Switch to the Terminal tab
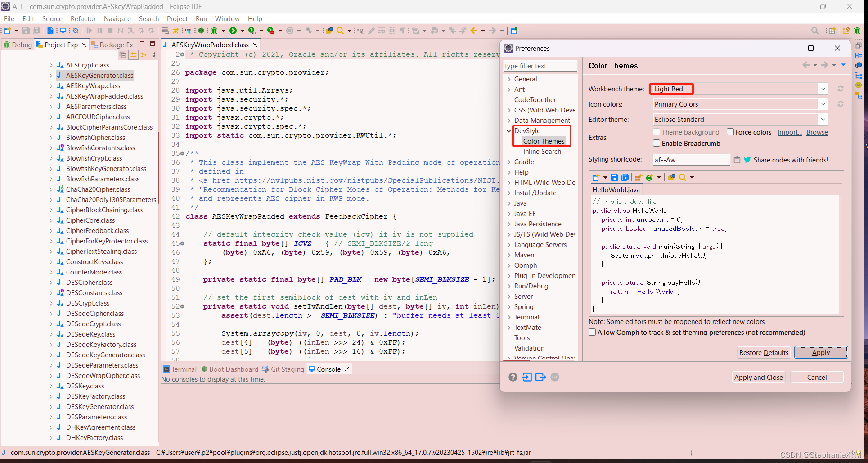 (x=180, y=369)
